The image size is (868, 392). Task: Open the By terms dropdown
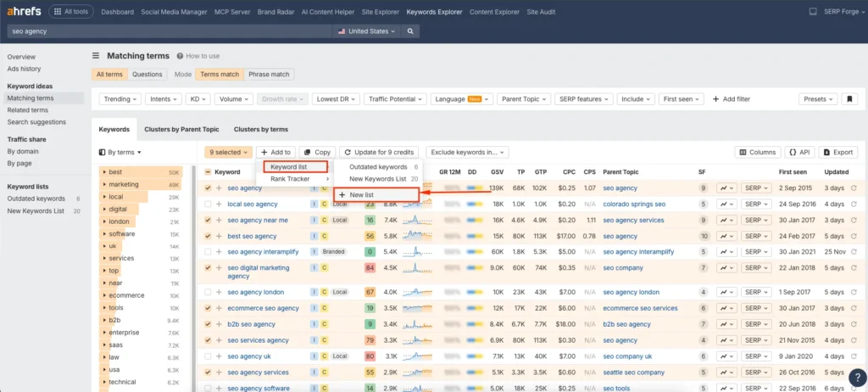point(120,153)
